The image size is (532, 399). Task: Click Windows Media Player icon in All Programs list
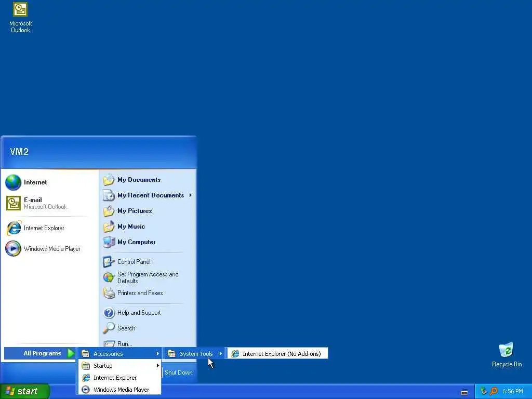pyautogui.click(x=86, y=390)
